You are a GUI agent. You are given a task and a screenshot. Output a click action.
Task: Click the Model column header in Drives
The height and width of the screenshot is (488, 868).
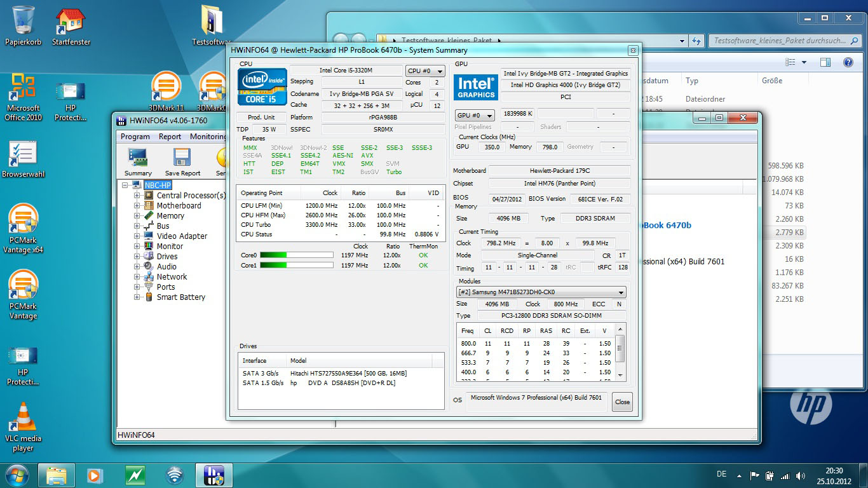point(359,360)
